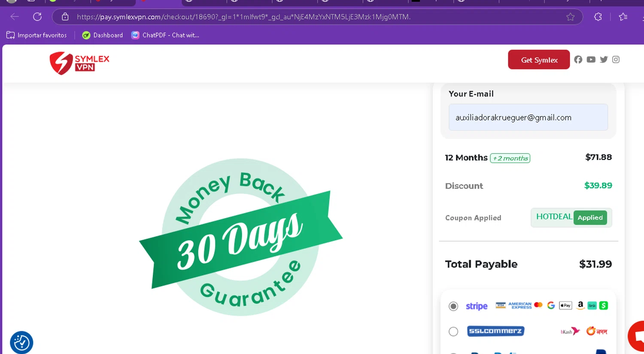Click the Your E-mail input field
The width and height of the screenshot is (644, 354).
click(528, 117)
